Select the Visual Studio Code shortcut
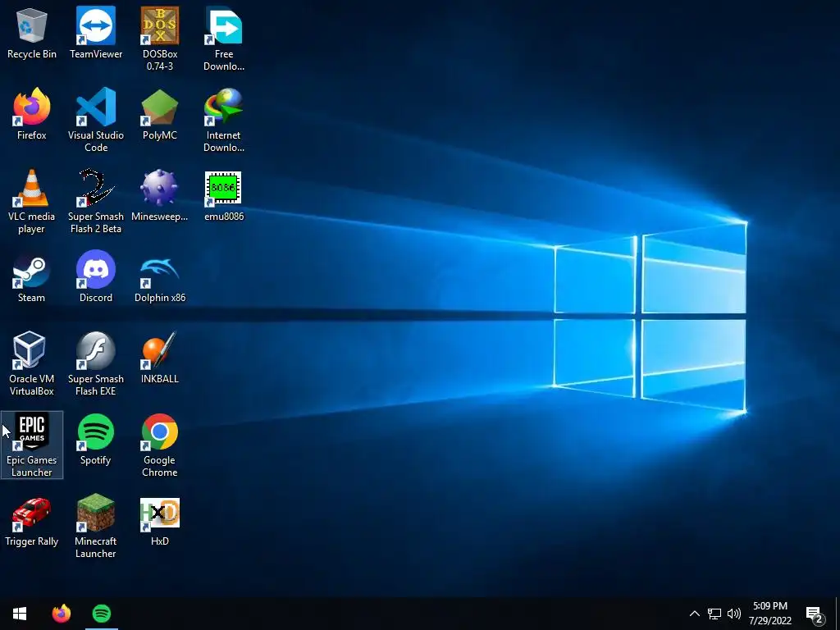Viewport: 840px width, 630px height. 96,121
